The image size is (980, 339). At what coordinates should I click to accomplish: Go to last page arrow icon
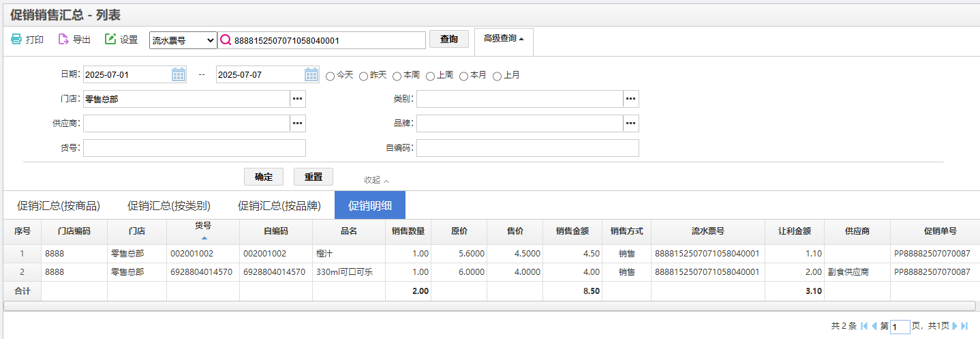point(964,326)
